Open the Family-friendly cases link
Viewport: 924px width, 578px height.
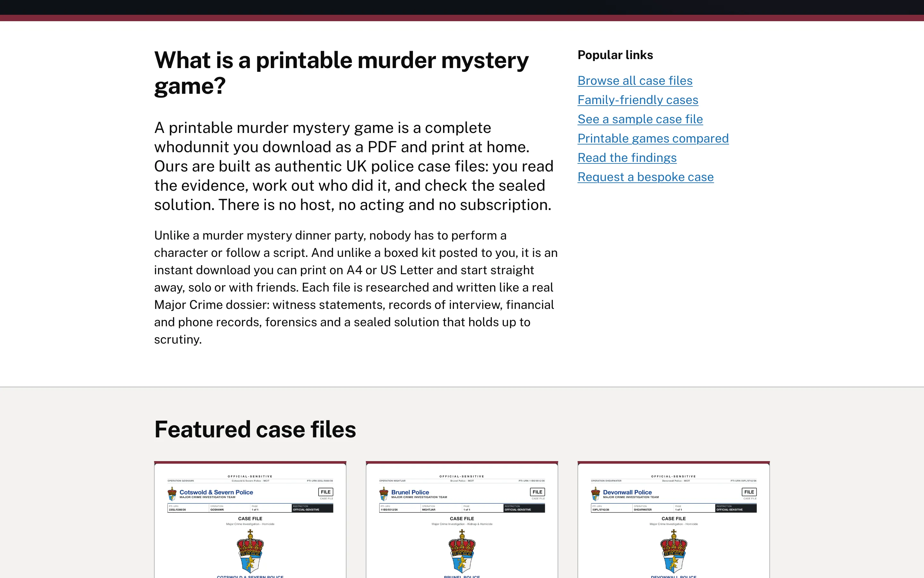637,100
